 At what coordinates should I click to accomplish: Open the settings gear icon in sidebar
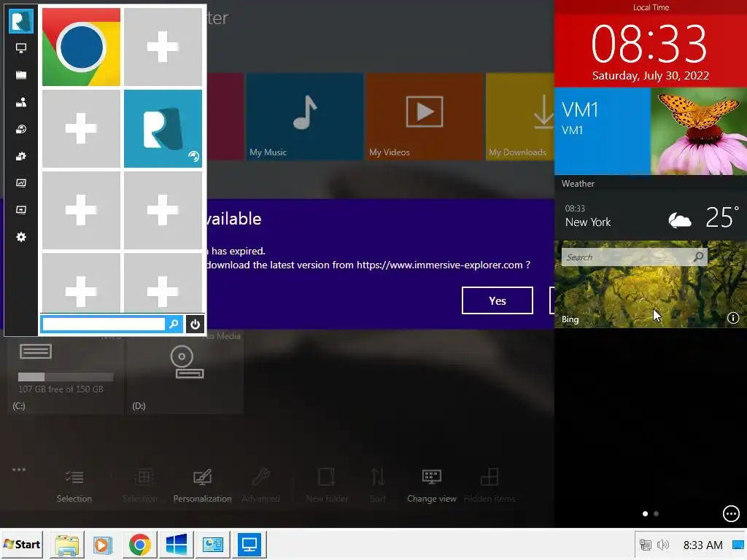coord(21,237)
